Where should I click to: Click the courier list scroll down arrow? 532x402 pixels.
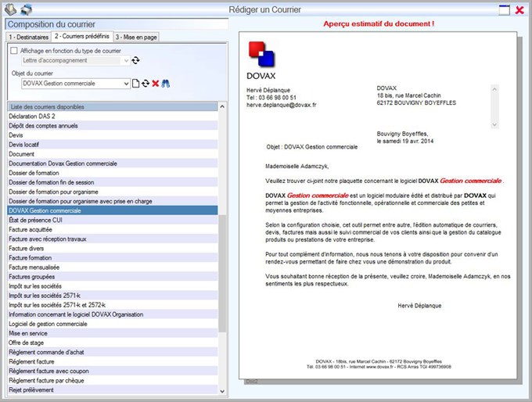point(222,391)
